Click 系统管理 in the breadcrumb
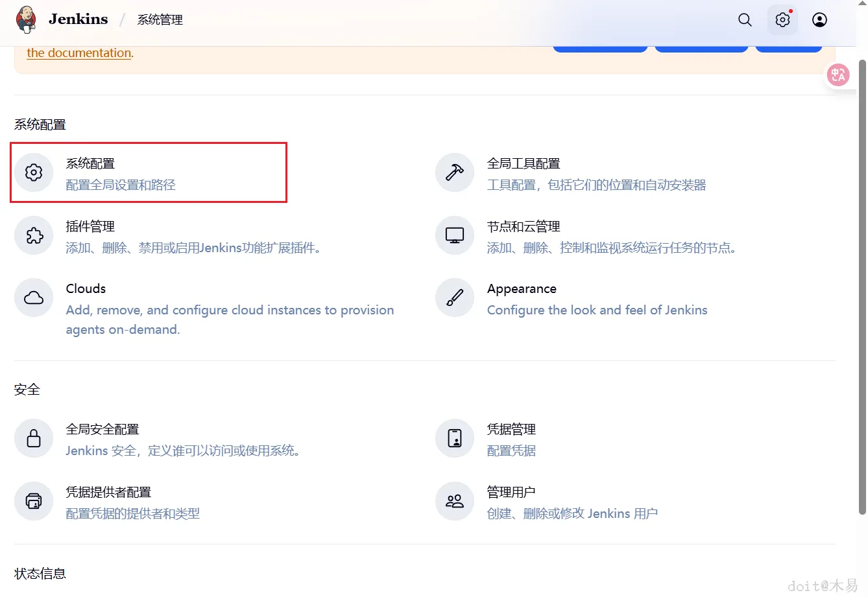The image size is (868, 597). 160,19
